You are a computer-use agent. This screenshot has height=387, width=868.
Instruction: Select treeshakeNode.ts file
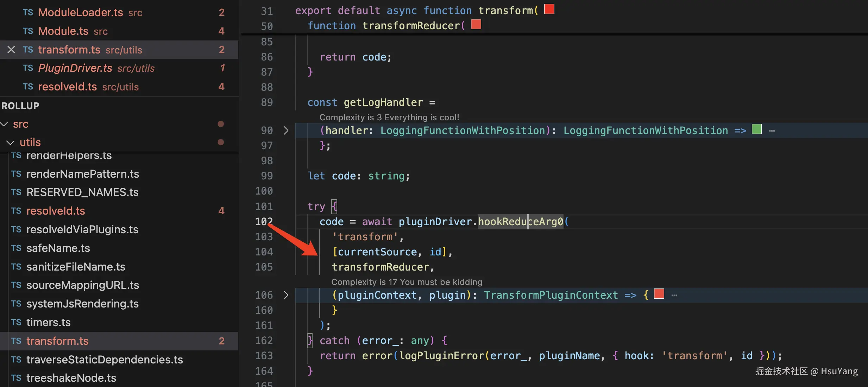click(x=71, y=378)
